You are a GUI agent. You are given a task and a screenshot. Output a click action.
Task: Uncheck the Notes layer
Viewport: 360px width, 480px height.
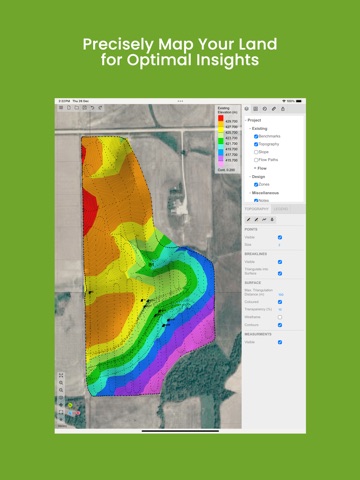(x=256, y=201)
